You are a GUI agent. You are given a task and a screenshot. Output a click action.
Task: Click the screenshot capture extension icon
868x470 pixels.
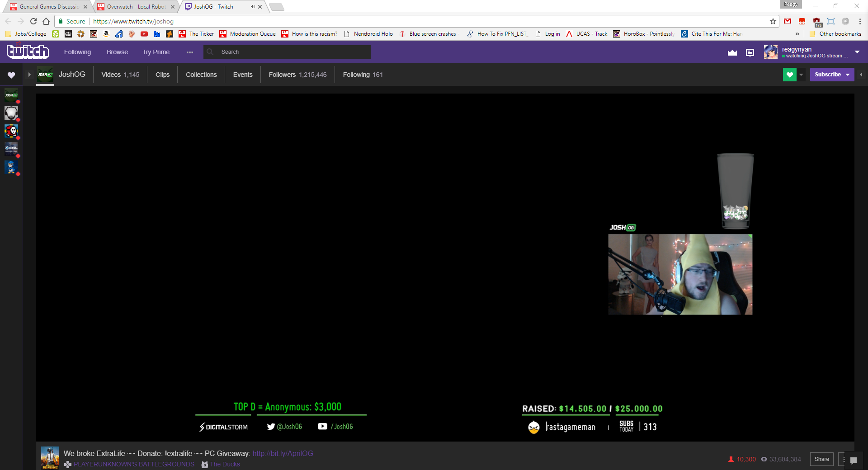click(x=831, y=21)
